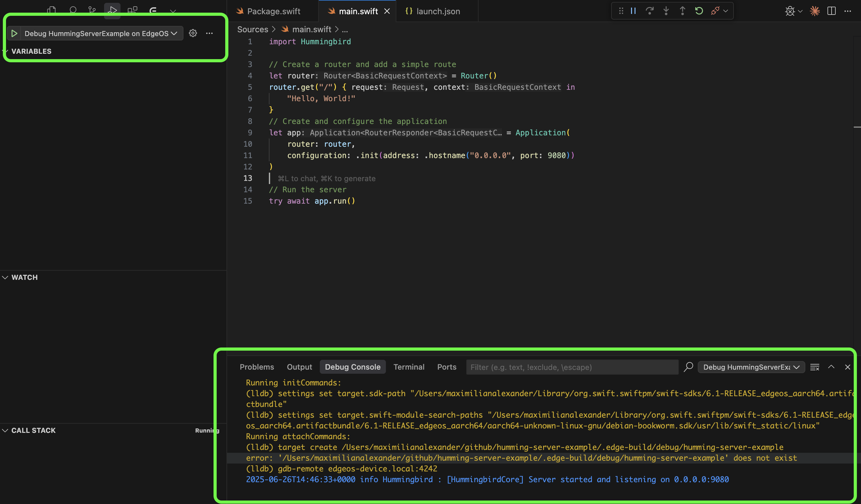Screen dimensions: 861x504
Task: Click the 'try await app.run()' code line
Action: [312, 201]
